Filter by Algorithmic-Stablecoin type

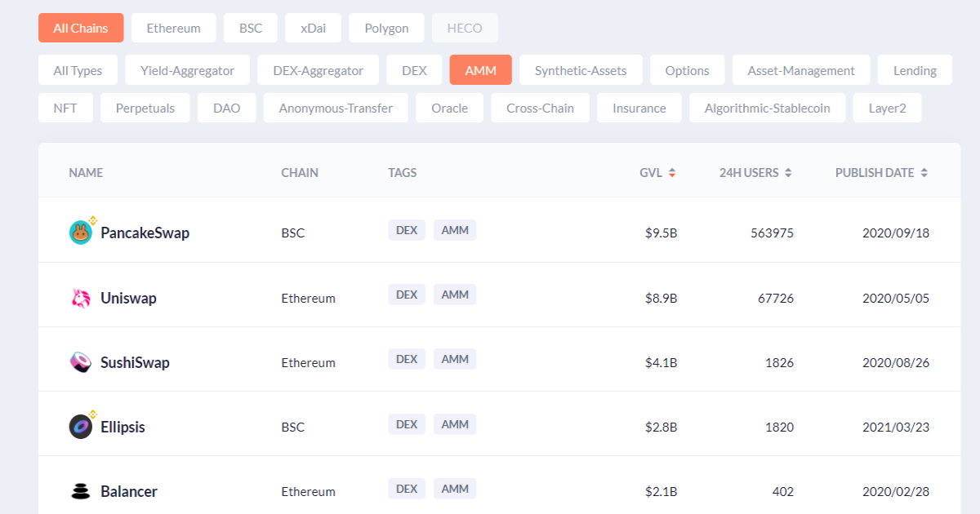point(767,108)
